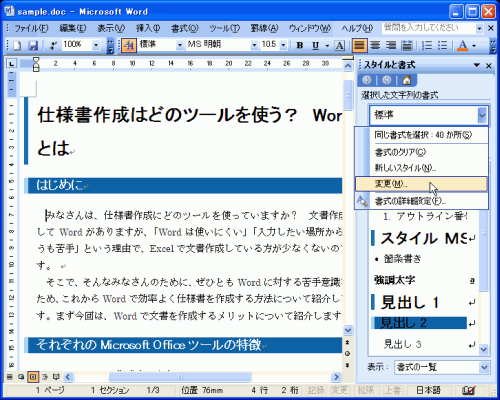Apply bold with the B button
The image size is (500, 400).
pyautogui.click(x=300, y=45)
